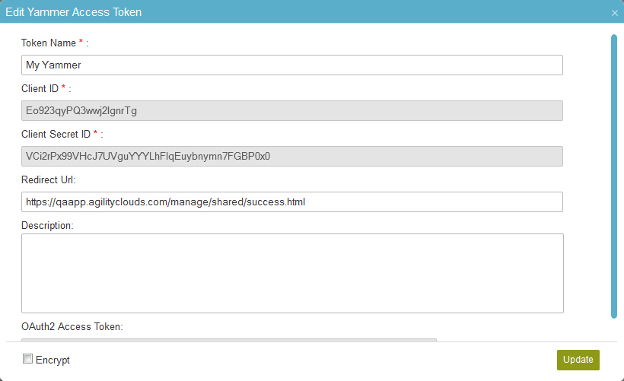Click the Edit Yammer Access Token title
This screenshot has height=381, width=624.
pos(74,12)
